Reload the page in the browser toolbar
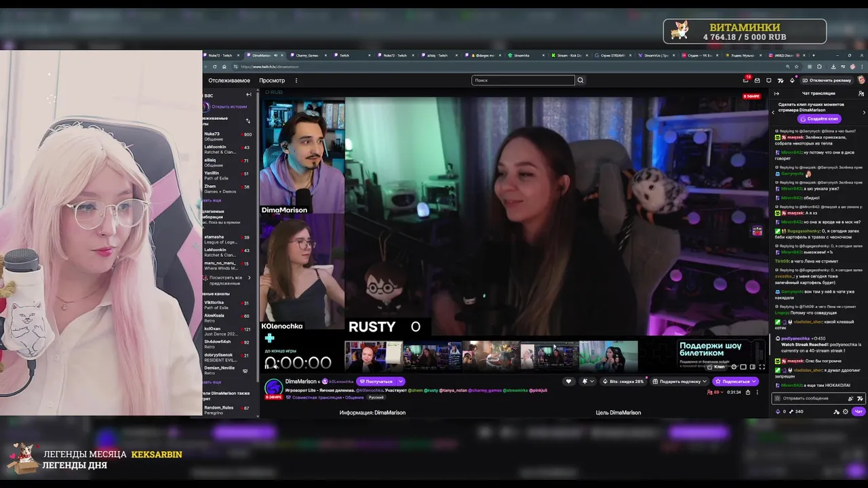The image size is (868, 488). point(215,66)
